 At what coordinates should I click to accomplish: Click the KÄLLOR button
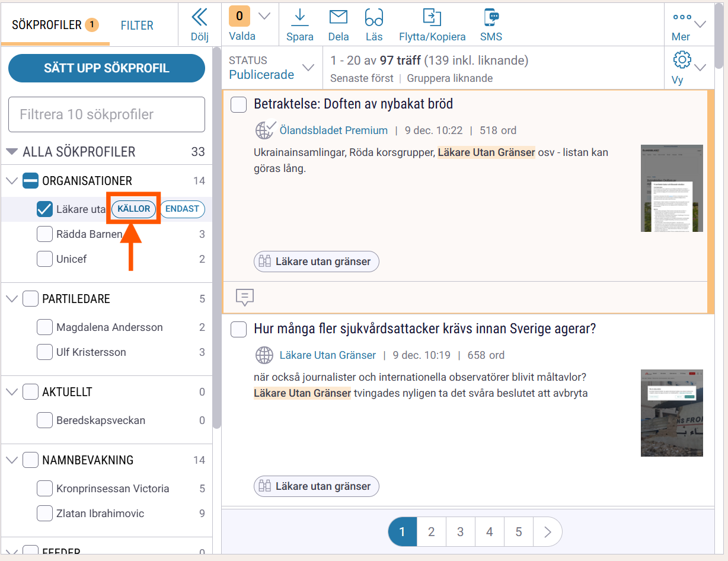click(x=134, y=209)
